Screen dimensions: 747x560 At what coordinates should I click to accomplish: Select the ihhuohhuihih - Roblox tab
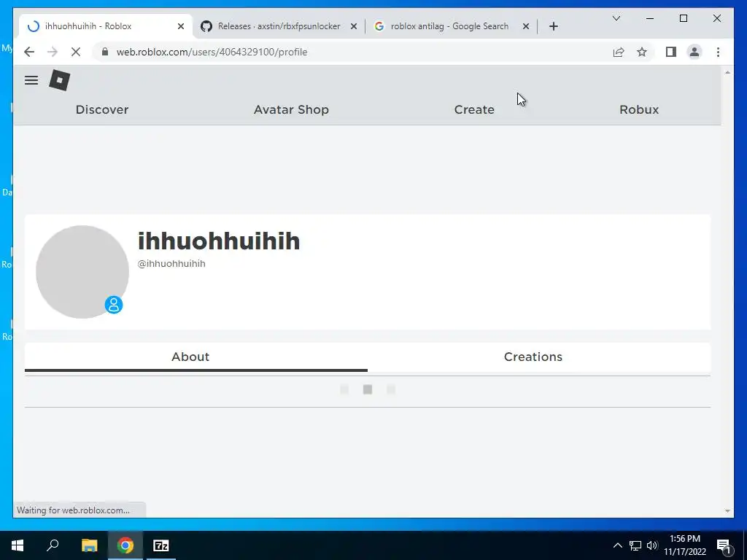(106, 26)
